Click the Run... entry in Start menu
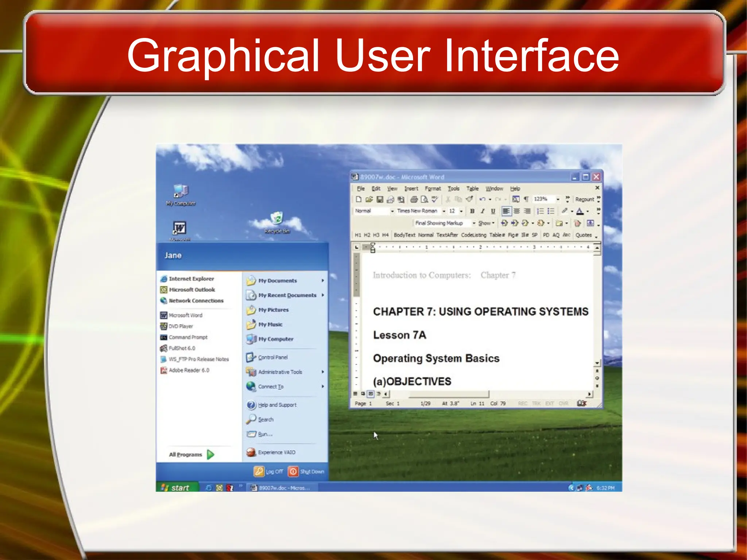This screenshot has height=560, width=747. [x=260, y=434]
